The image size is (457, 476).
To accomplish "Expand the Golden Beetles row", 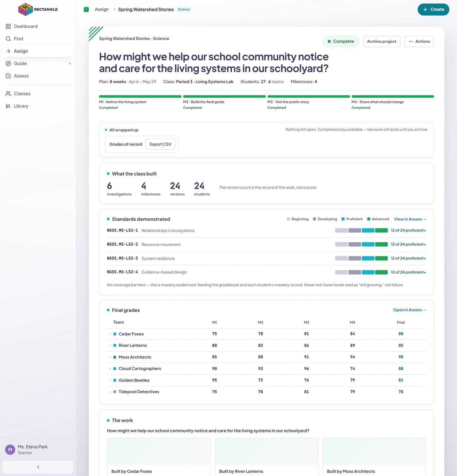I will tap(110, 380).
